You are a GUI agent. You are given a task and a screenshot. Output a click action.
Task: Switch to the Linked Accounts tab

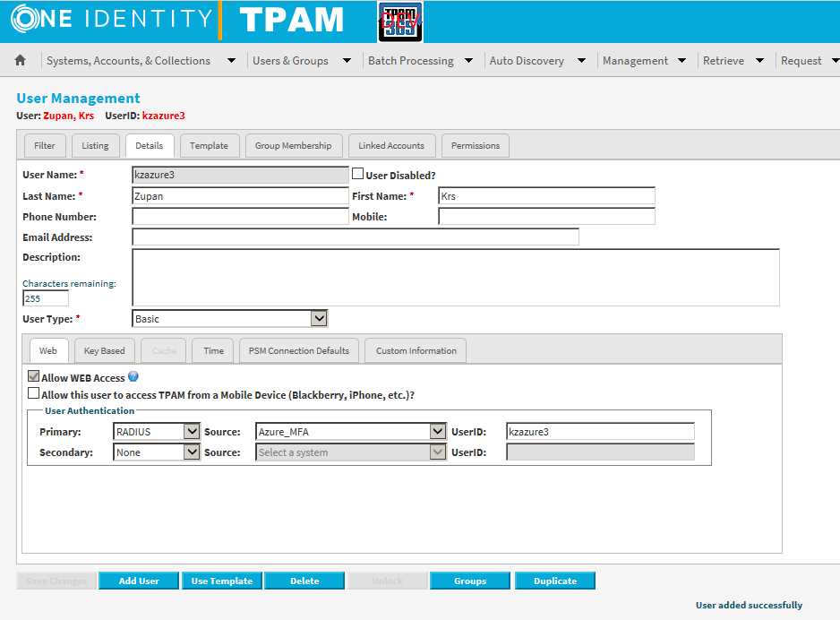tap(391, 146)
